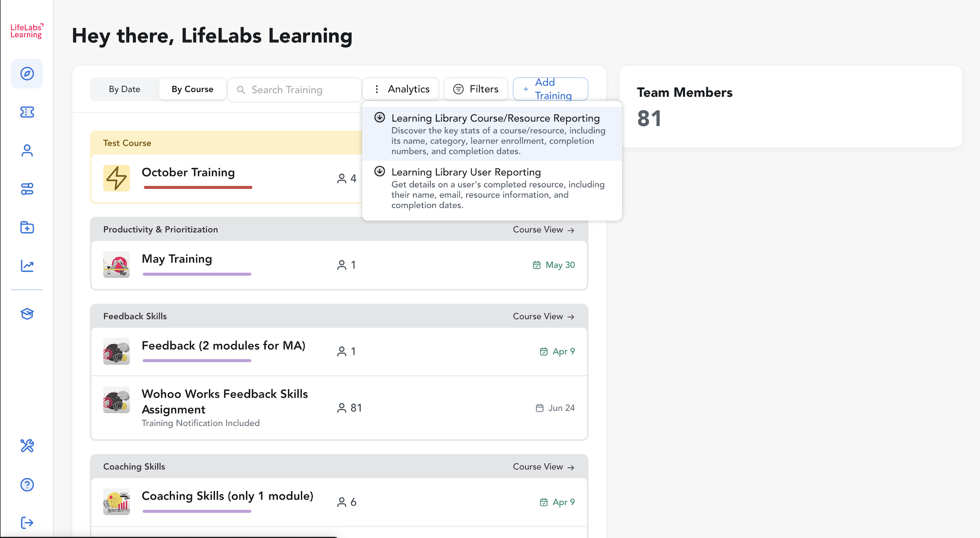Open the user profile sidebar icon
The image size is (980, 538).
27,151
